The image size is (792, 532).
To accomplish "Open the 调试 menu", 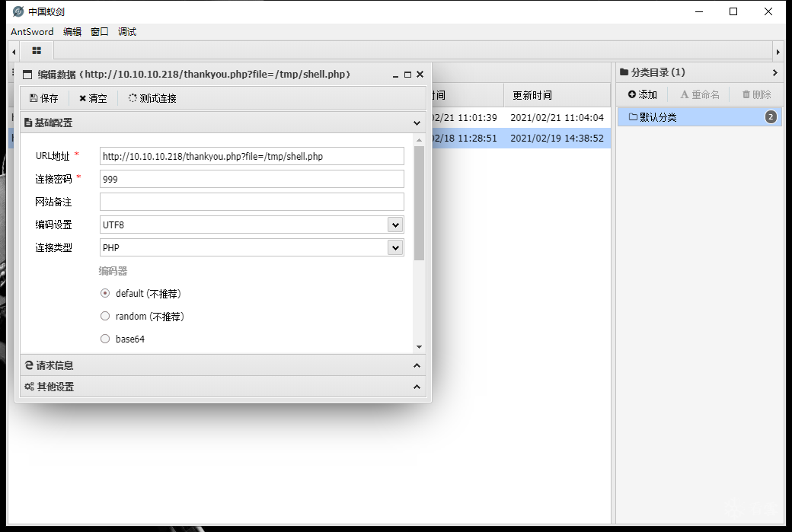I will [126, 31].
